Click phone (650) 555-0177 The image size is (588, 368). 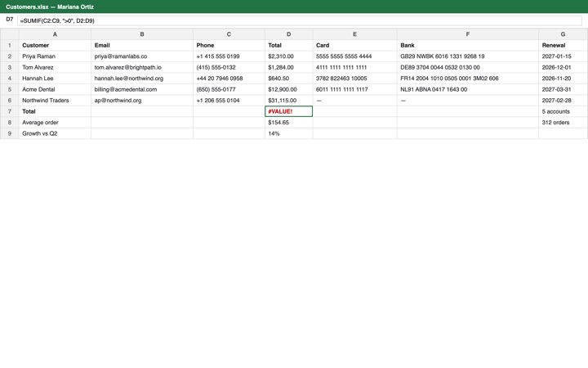[229, 89]
